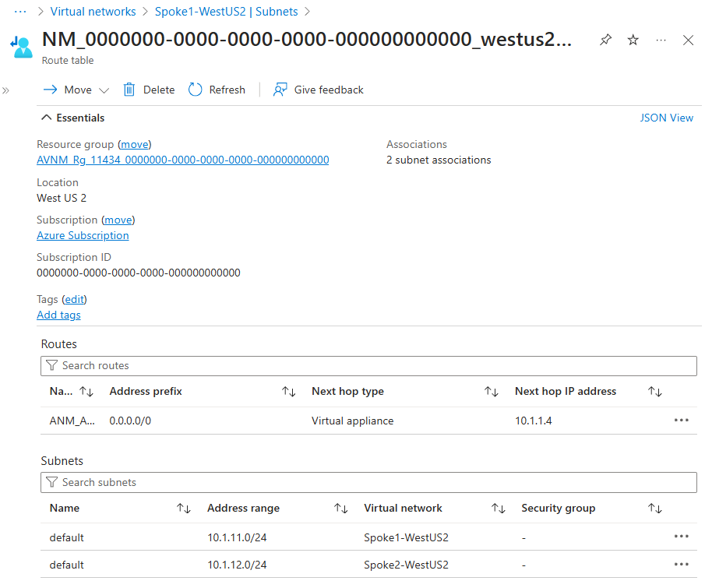
Task: Open breadcrumb ellipsis for hidden path
Action: 20,12
